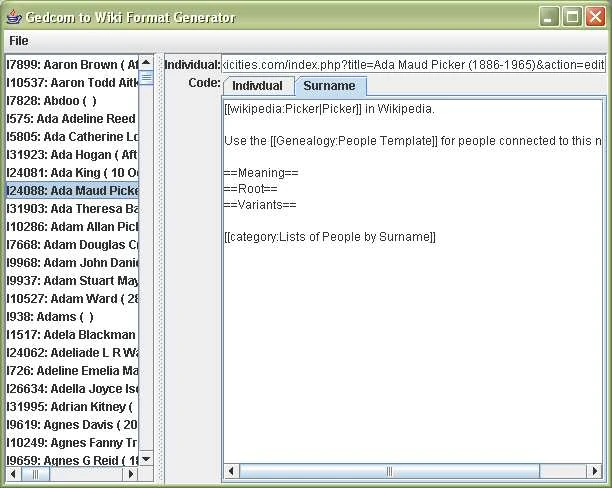Select I1517: Adela Blackman entry
This screenshot has height=488, width=612.
click(72, 335)
